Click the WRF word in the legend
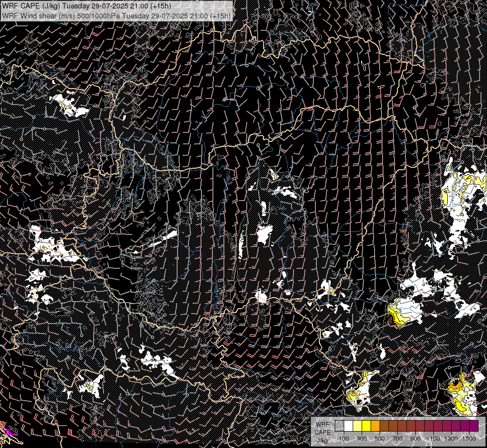The width and height of the screenshot is (487, 448). coord(322,425)
